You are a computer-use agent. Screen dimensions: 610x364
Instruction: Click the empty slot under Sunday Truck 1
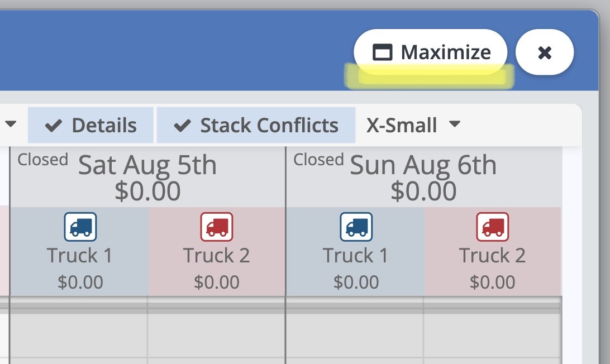[355, 335]
